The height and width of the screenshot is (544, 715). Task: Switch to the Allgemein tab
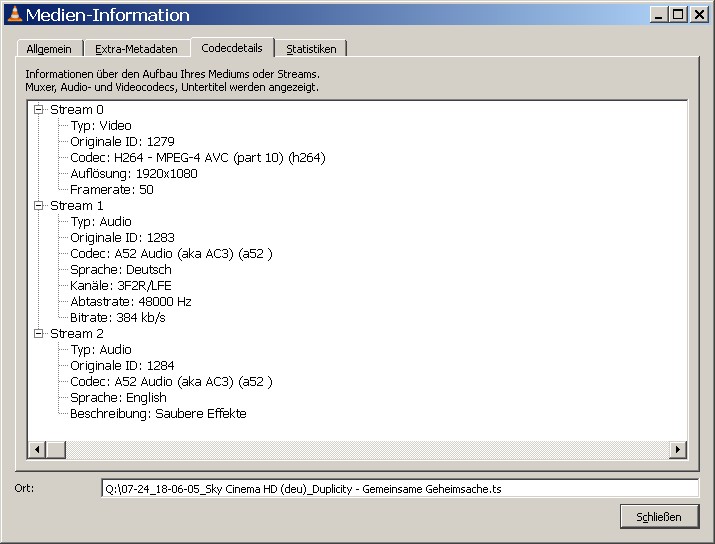[49, 49]
